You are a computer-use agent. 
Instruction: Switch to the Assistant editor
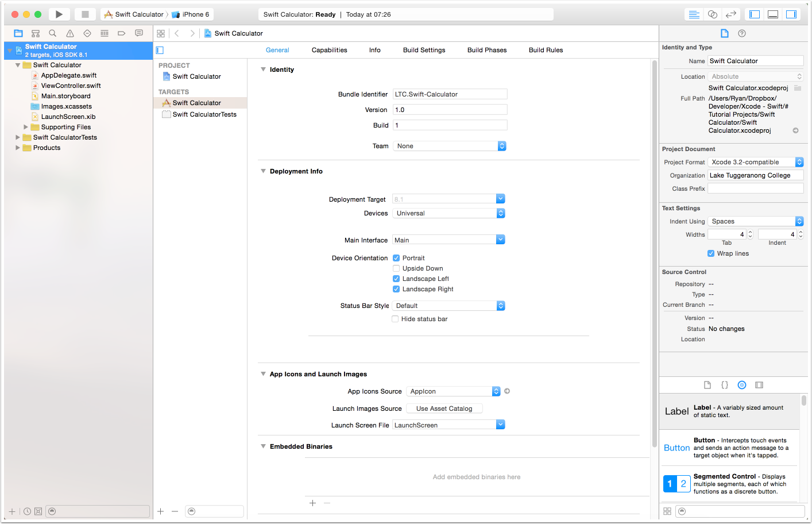click(713, 14)
